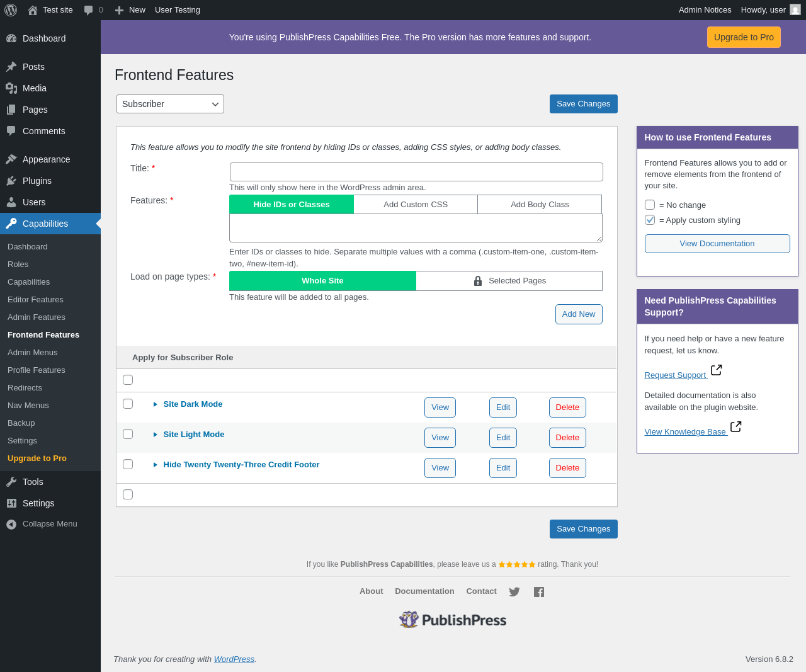The height and width of the screenshot is (672, 806).
Task: Click the external link icon beside View Knowledge Base
Action: click(736, 426)
